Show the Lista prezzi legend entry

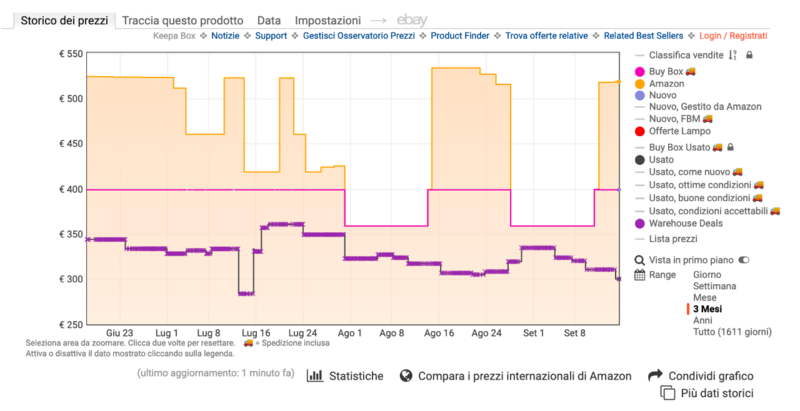click(672, 238)
